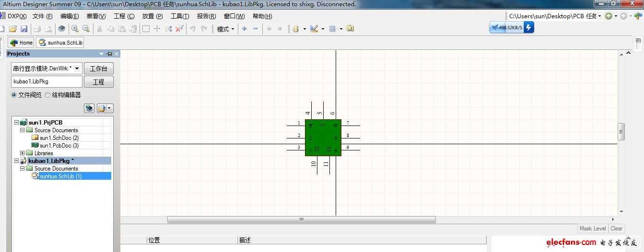Click the 工程 button

(x=99, y=82)
